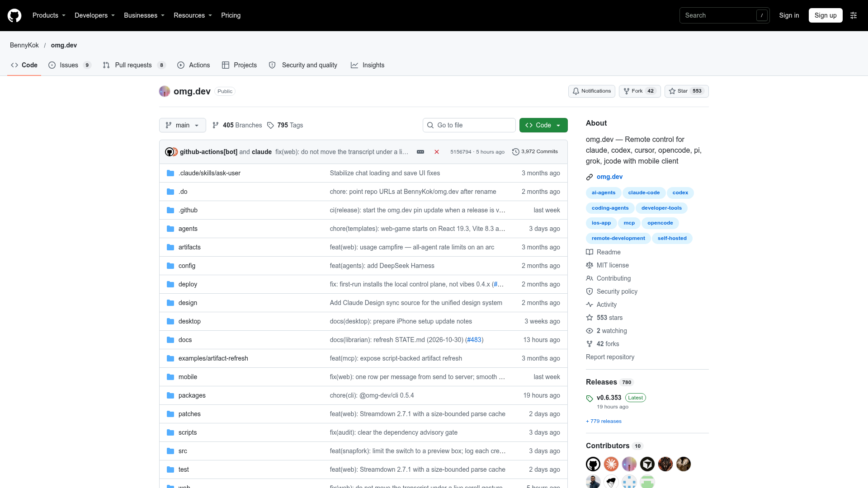Image resolution: width=868 pixels, height=488 pixels.
Task: Open the Developers menu
Action: point(94,15)
